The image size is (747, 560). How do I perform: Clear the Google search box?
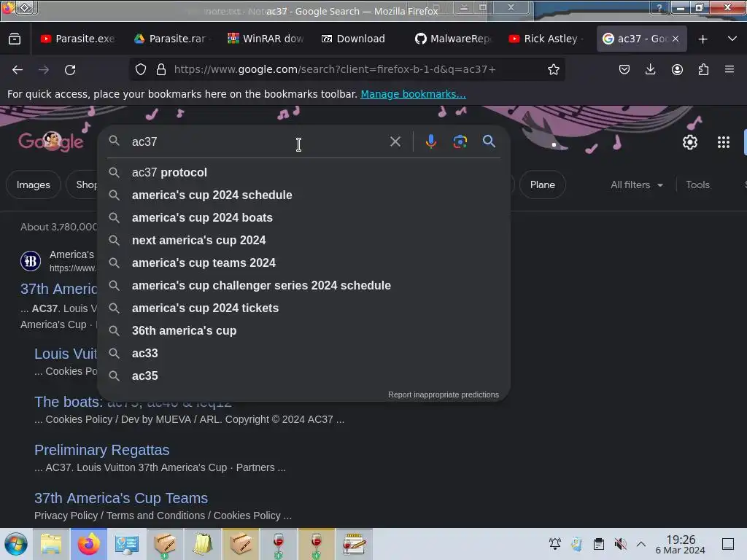395,141
